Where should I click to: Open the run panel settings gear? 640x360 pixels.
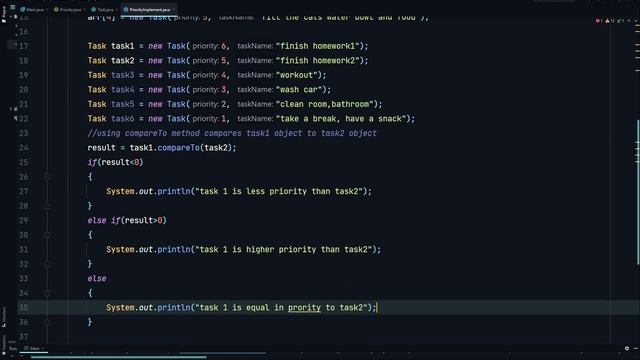click(627, 348)
